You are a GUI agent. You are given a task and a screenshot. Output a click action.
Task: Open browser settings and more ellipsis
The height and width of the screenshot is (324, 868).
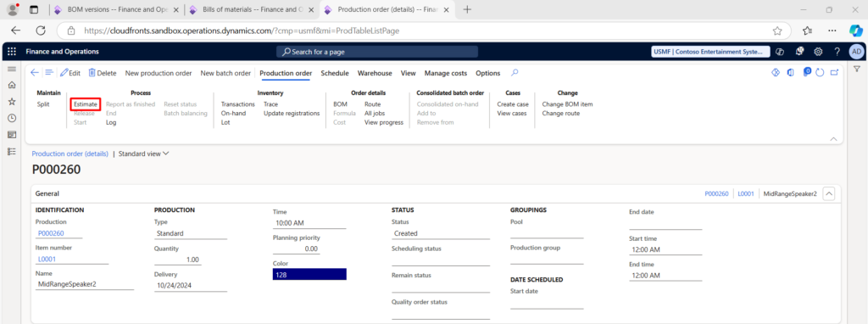pyautogui.click(x=832, y=31)
